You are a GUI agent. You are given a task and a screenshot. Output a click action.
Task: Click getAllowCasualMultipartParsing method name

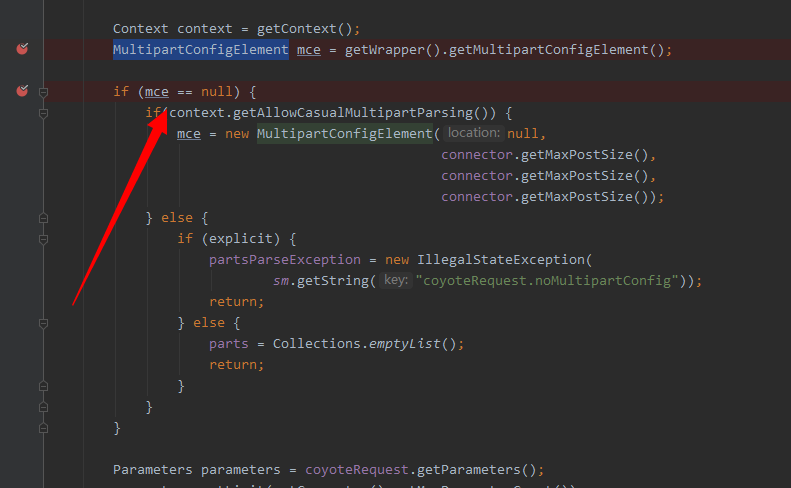point(353,113)
